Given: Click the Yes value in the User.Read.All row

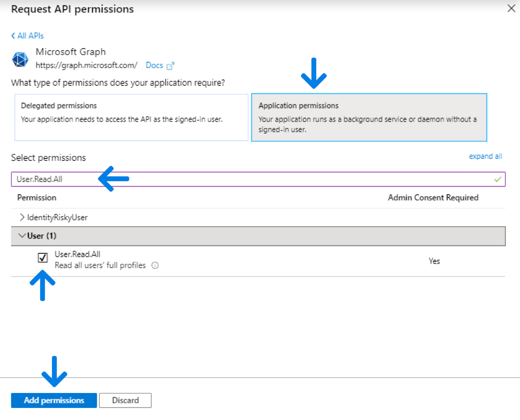Looking at the screenshot, I should click(434, 261).
